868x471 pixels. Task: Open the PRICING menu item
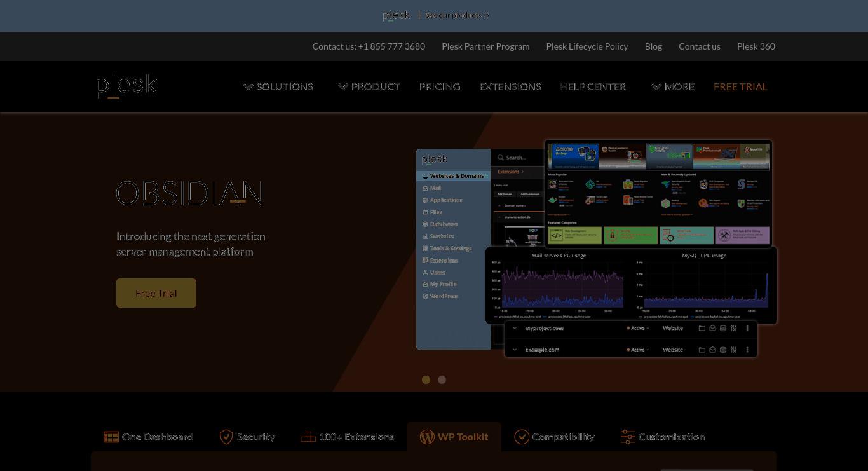pyautogui.click(x=440, y=86)
